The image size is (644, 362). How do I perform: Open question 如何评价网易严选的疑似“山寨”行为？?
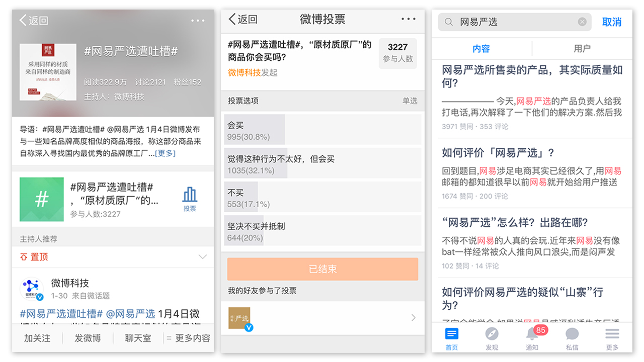point(522,299)
